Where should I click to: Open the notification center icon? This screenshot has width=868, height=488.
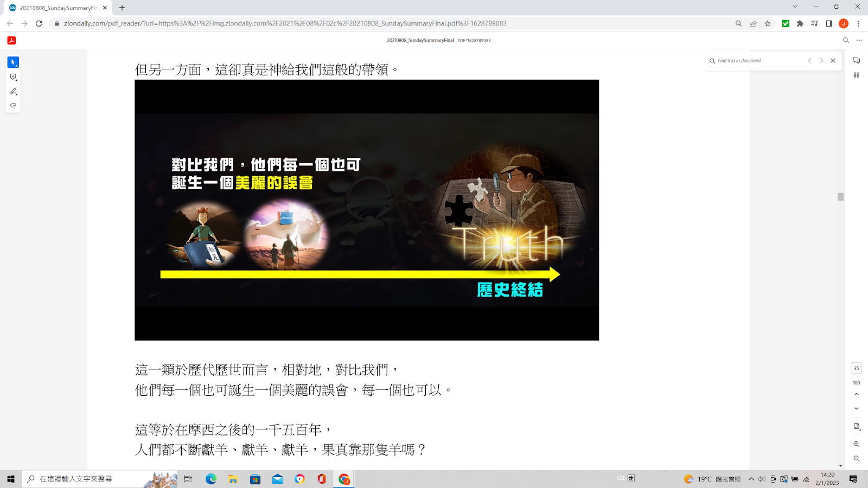853,479
